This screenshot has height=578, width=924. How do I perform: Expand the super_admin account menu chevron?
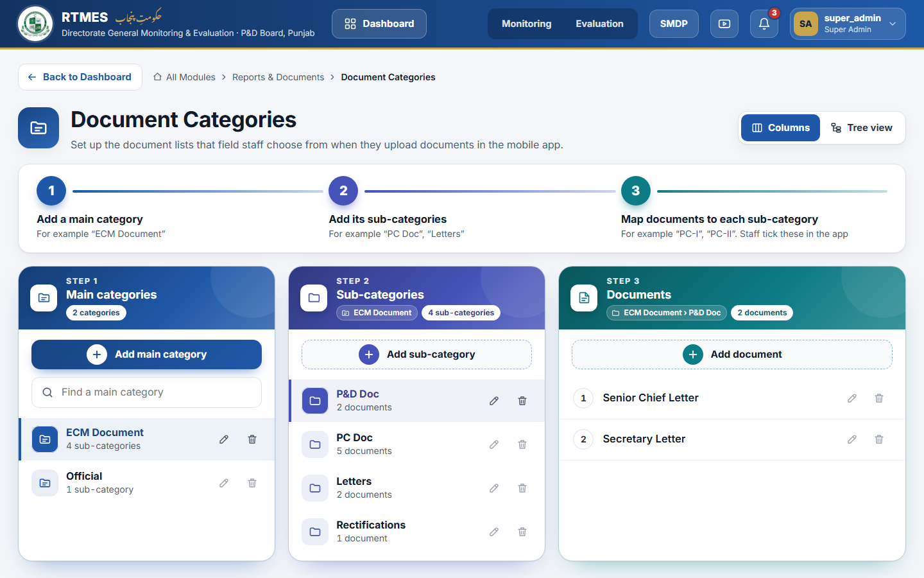point(893,24)
